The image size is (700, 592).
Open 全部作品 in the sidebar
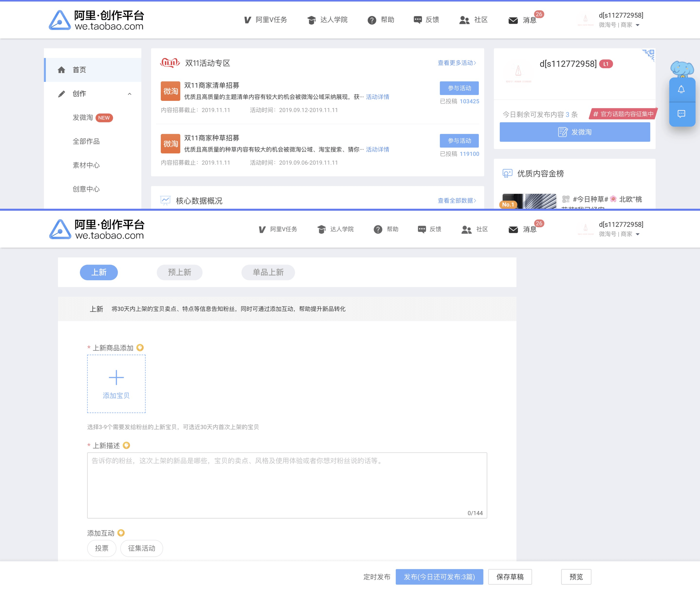[x=86, y=141]
